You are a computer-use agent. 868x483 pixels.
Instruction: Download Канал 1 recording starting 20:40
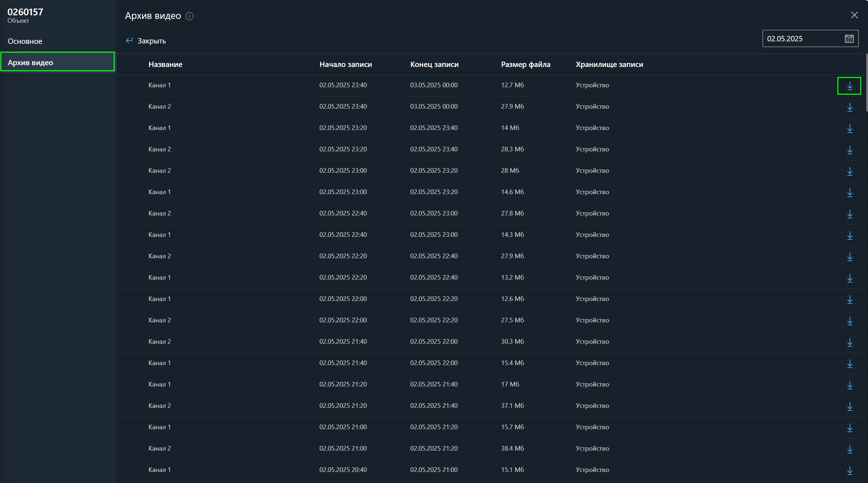(x=849, y=471)
